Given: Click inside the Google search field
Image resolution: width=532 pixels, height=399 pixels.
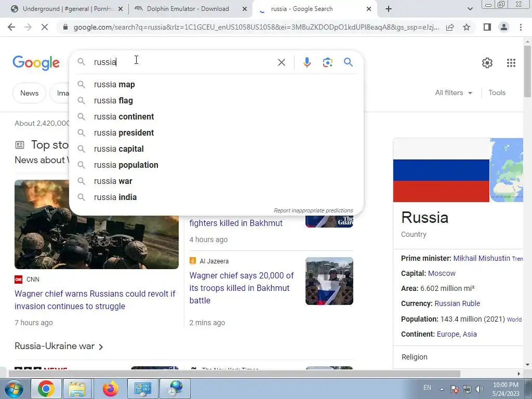Looking at the screenshot, I should click(183, 62).
